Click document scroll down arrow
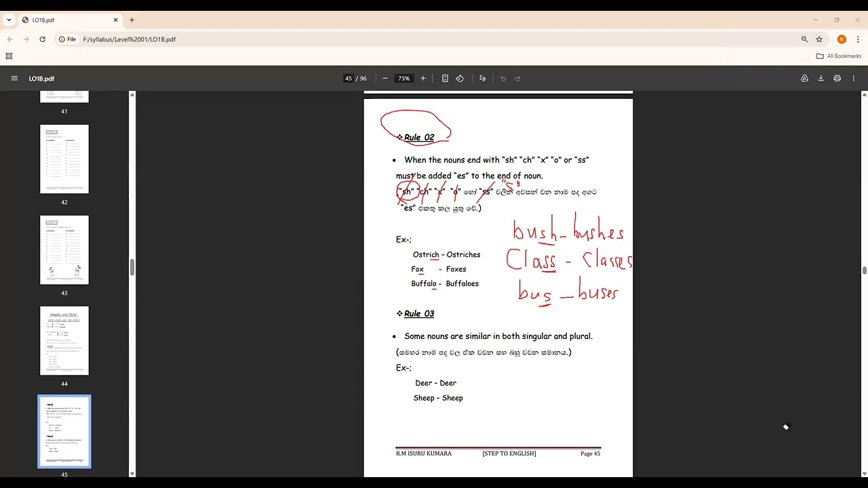The image size is (868, 488). pos(864,474)
